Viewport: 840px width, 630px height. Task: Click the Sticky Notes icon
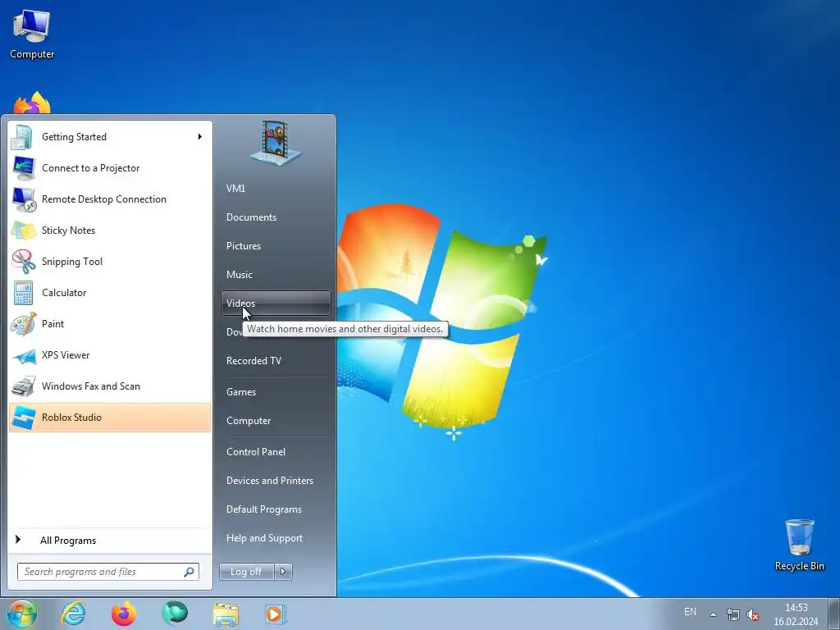tap(24, 231)
